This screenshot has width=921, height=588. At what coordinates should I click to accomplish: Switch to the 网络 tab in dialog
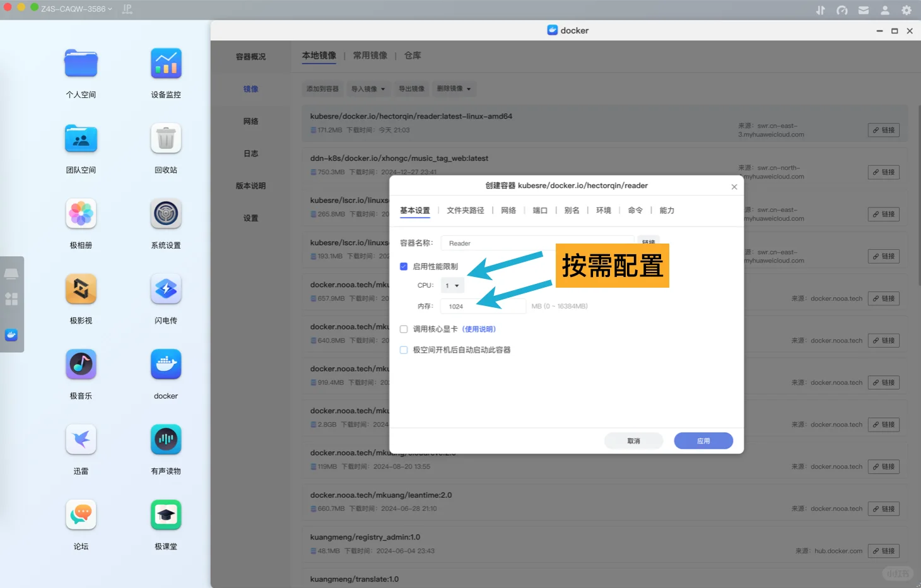coord(508,211)
